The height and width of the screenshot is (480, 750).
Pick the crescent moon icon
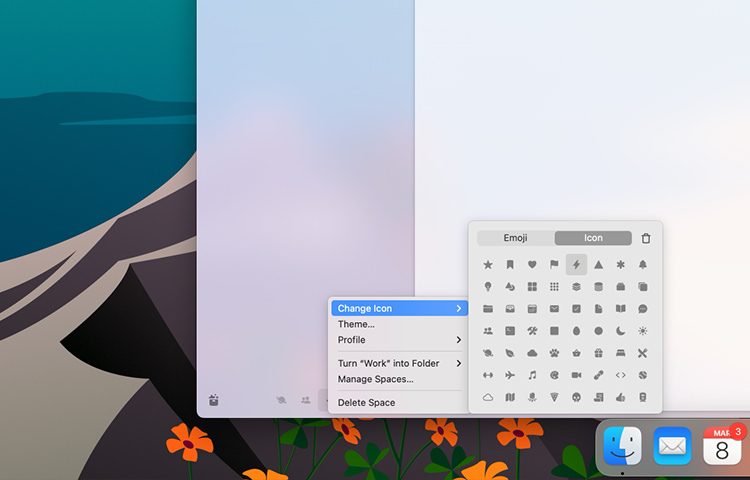click(x=620, y=331)
